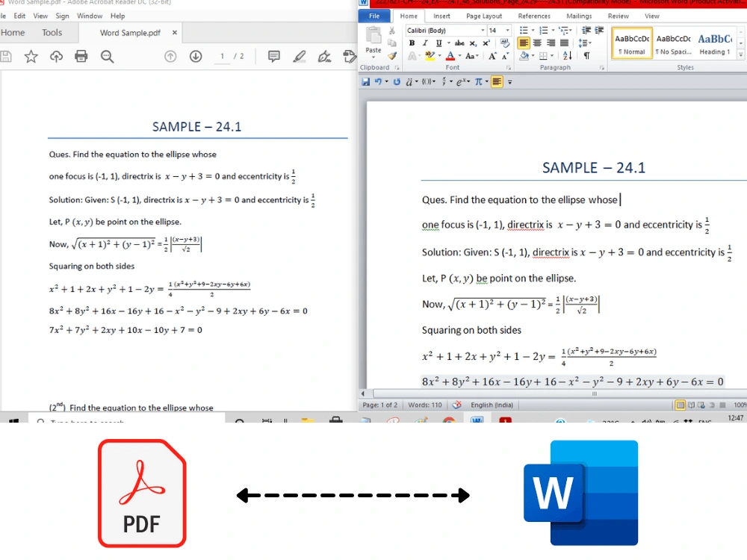Toggle Superscript formatting in Word
This screenshot has width=747, height=560.
(486, 43)
